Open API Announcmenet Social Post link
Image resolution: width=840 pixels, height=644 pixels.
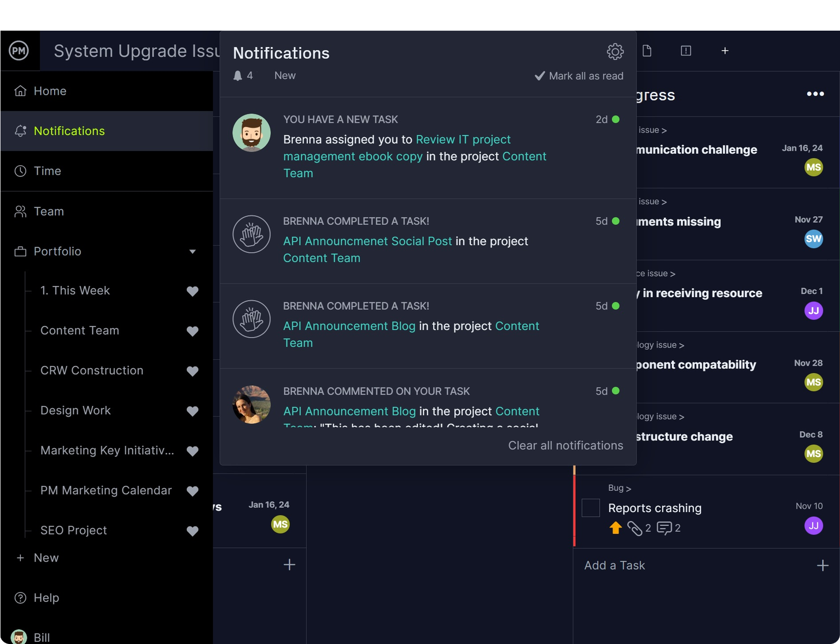[367, 241]
